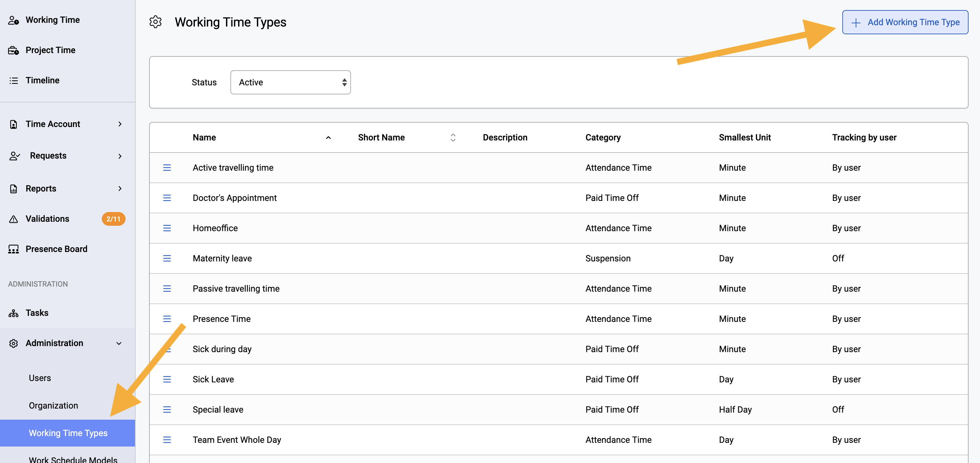
Task: Toggle sort arrows on Short Name column
Action: coord(453,137)
